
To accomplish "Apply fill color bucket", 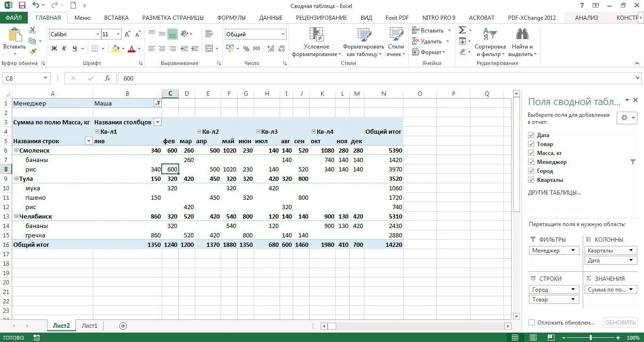I will click(116, 49).
